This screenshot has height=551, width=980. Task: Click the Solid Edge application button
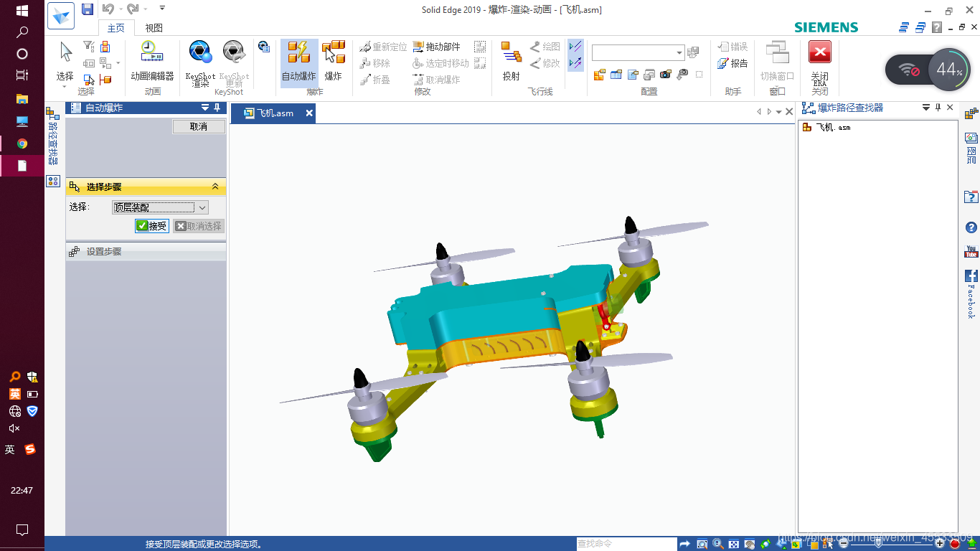(61, 15)
